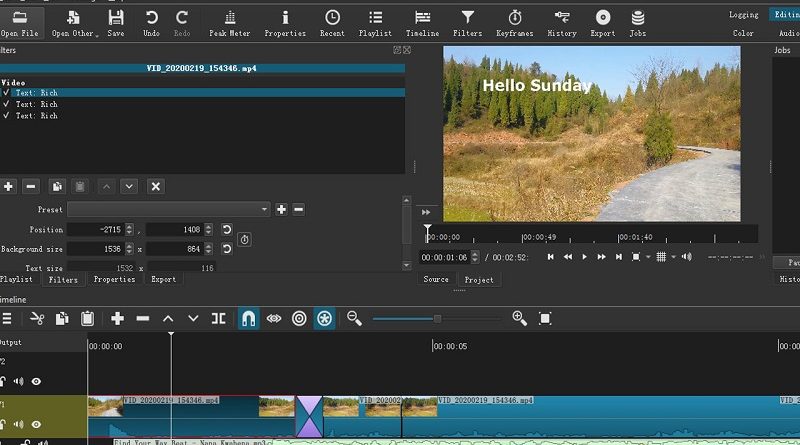Toggle timeline snapping magnet

tap(248, 319)
